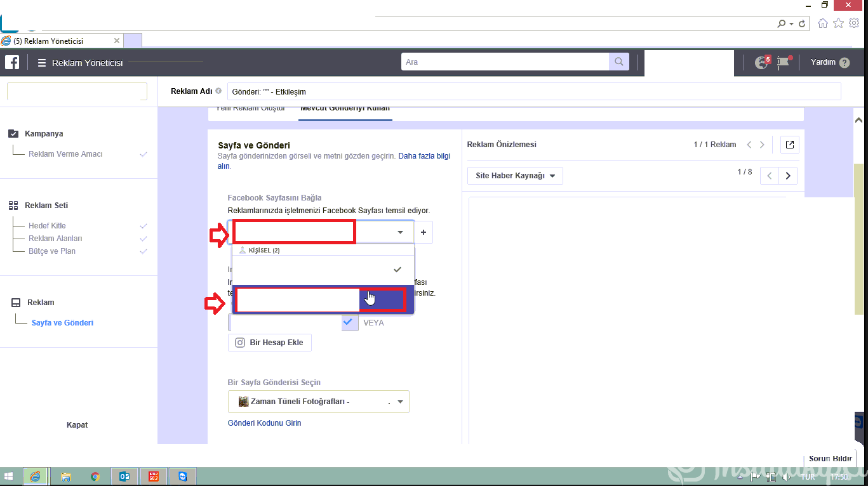Click the sidebar top input box
Viewport: 868px width, 486px height.
[77, 91]
